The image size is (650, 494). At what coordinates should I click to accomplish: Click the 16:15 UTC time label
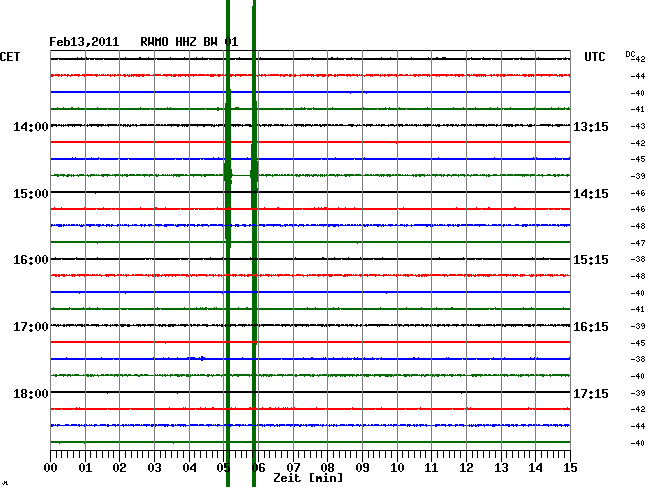(x=591, y=327)
